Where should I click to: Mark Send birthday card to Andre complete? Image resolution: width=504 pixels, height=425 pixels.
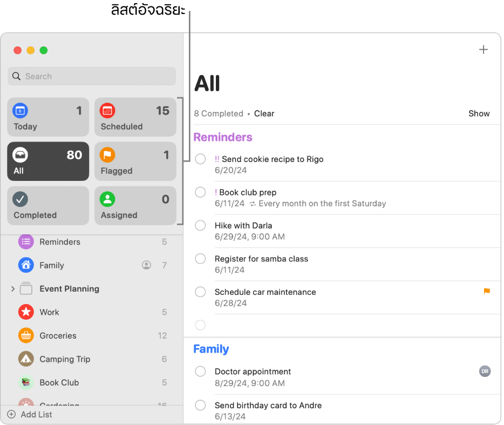(200, 405)
